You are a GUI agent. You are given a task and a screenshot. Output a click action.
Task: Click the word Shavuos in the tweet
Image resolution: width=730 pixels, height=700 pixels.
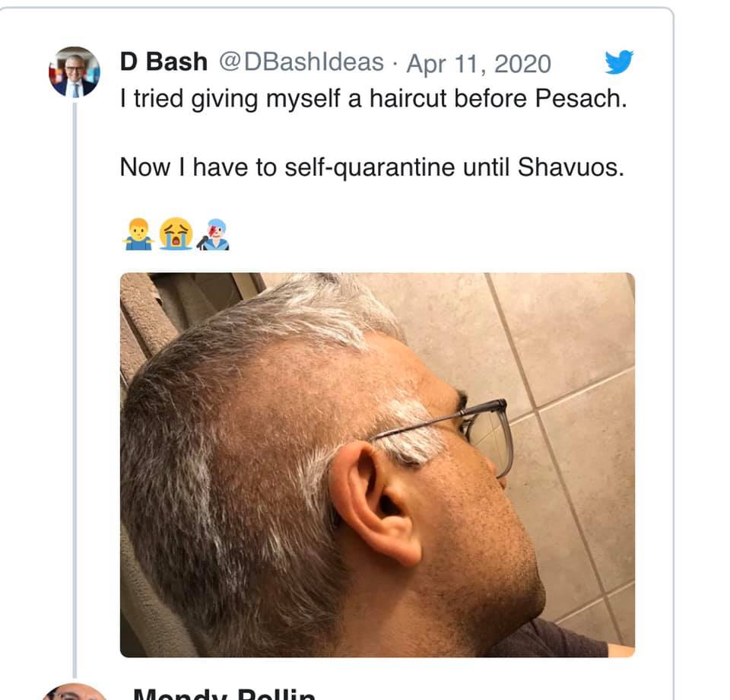click(x=571, y=167)
